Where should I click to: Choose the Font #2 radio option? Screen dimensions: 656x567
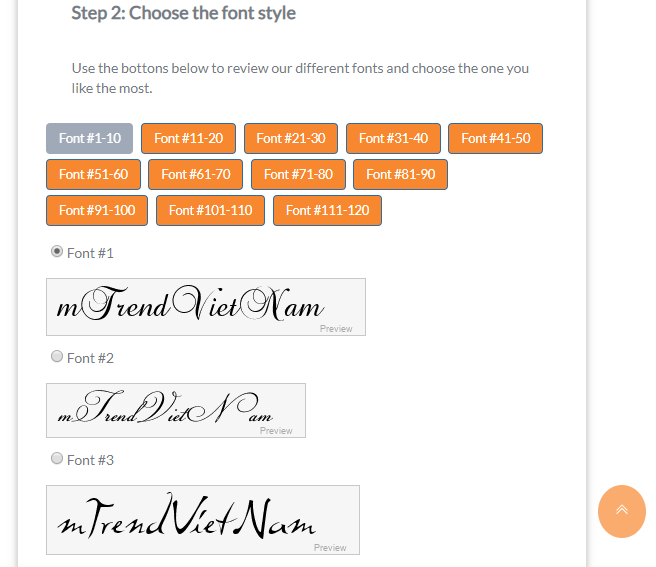57,357
